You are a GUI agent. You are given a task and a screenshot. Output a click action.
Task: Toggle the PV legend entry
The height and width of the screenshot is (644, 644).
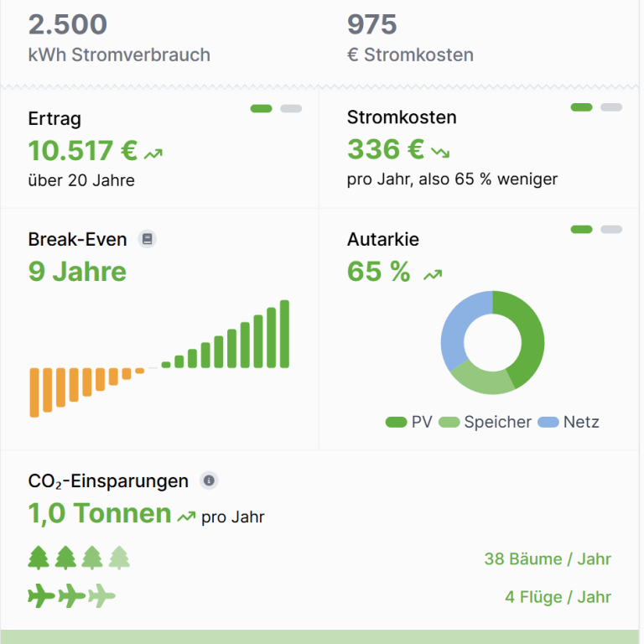(409, 423)
